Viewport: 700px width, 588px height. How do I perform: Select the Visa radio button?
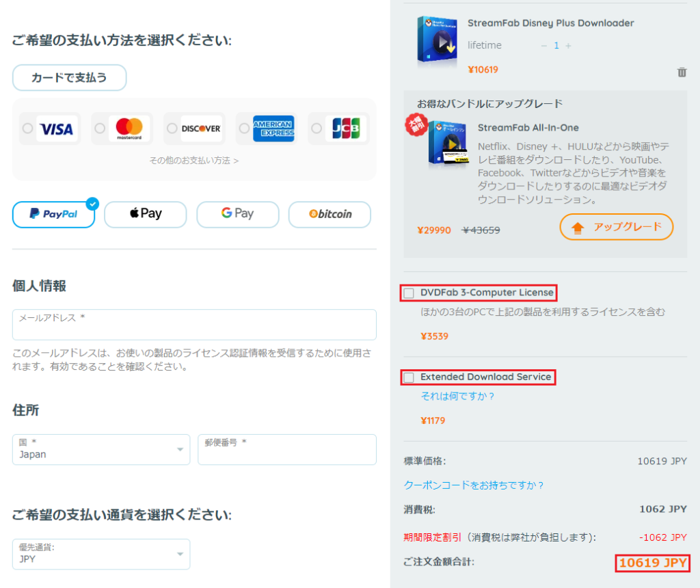tap(27, 129)
